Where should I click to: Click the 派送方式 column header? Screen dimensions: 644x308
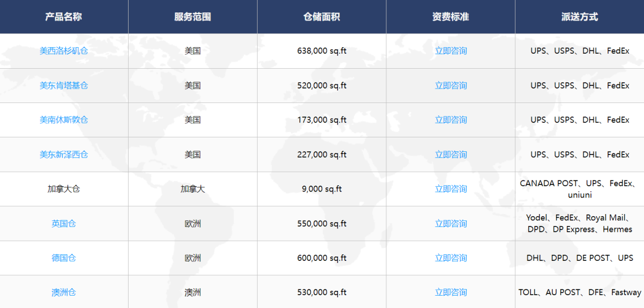[x=579, y=17]
